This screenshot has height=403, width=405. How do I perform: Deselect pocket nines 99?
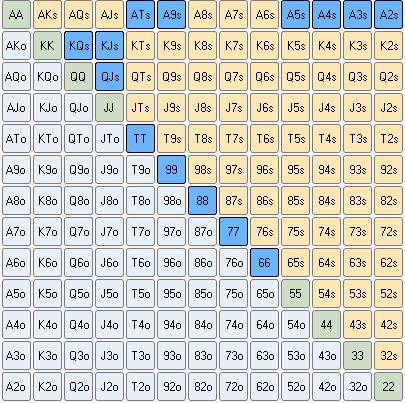click(171, 169)
